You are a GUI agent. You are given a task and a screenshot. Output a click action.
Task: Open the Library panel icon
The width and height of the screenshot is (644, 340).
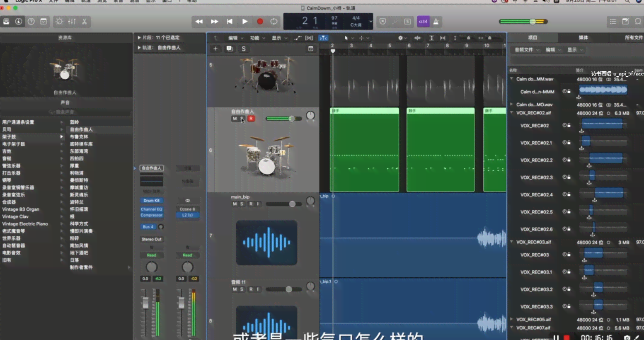6,22
